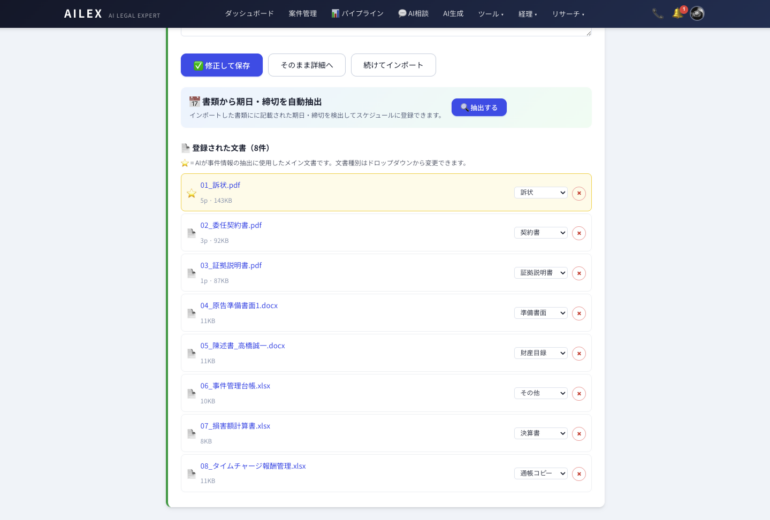This screenshot has width=770, height=520.
Task: Open the AI相談 navigation item
Action: (413, 14)
